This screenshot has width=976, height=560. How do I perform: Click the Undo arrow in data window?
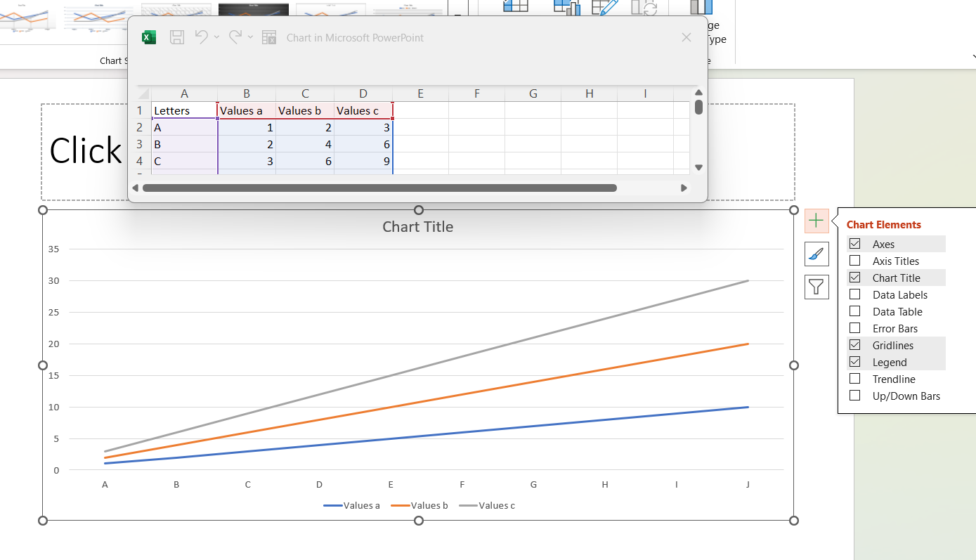click(202, 37)
